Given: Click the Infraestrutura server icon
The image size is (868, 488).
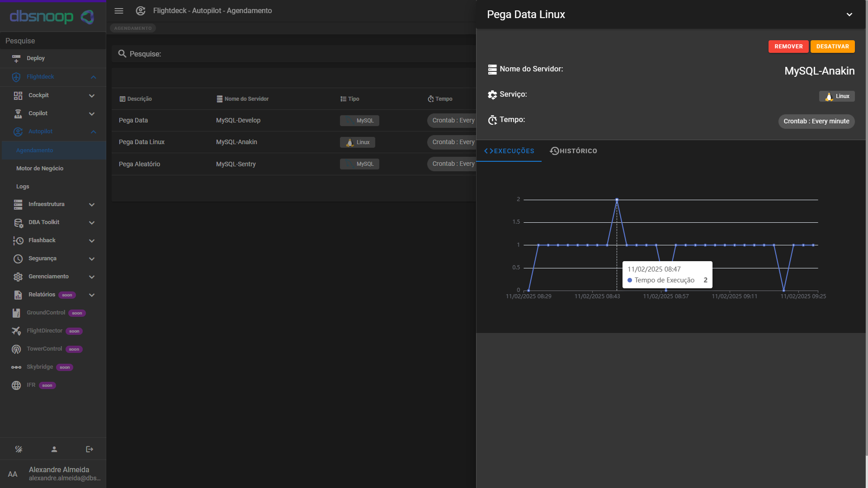Looking at the screenshot, I should pos(18,204).
